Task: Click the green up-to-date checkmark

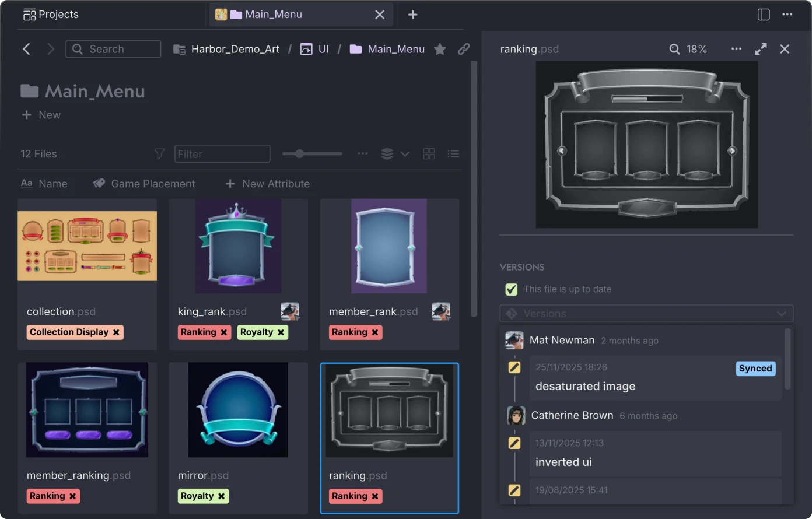Action: point(512,289)
